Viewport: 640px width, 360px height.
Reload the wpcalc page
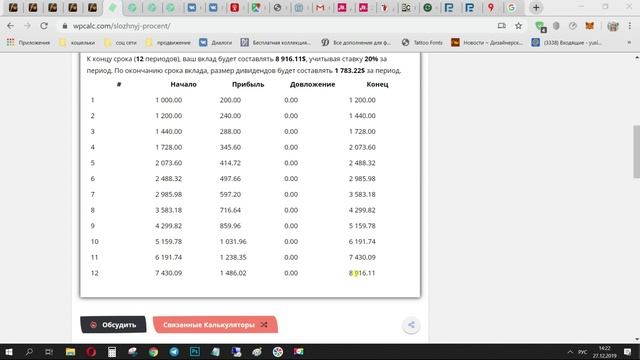pos(44,26)
